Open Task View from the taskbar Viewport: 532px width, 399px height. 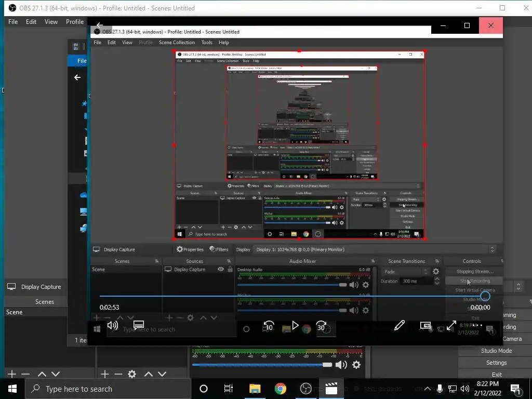click(x=229, y=389)
